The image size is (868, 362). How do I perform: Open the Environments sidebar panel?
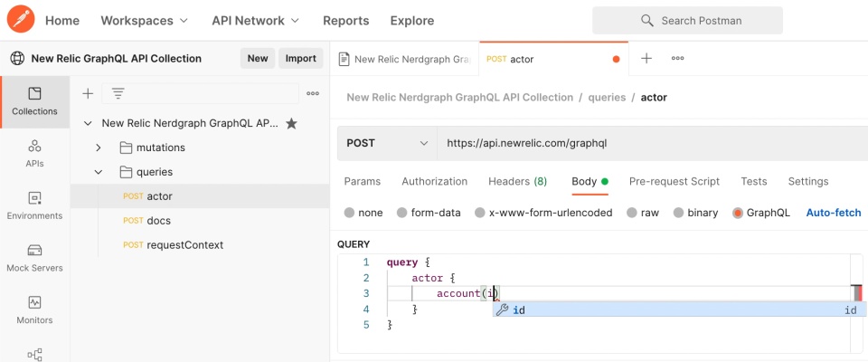click(x=35, y=205)
